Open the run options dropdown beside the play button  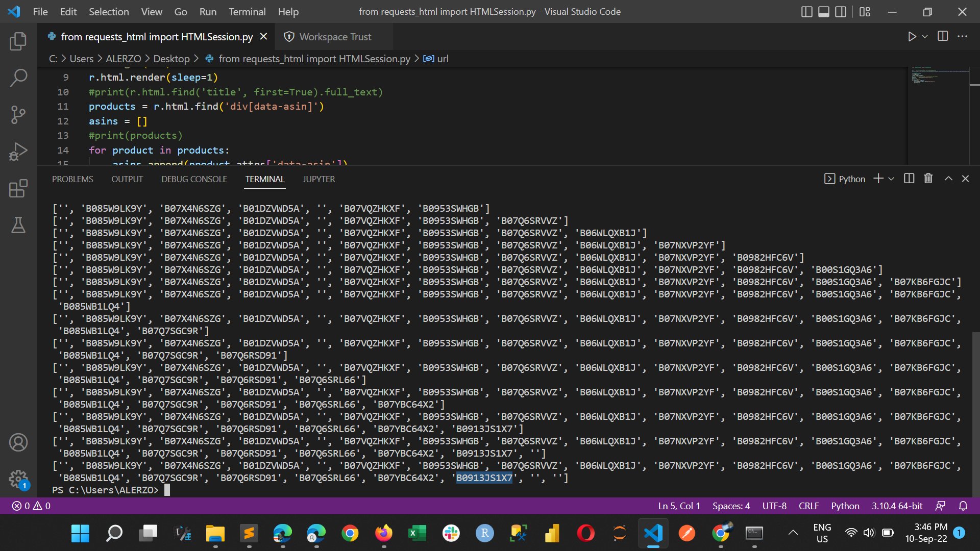[x=925, y=36]
